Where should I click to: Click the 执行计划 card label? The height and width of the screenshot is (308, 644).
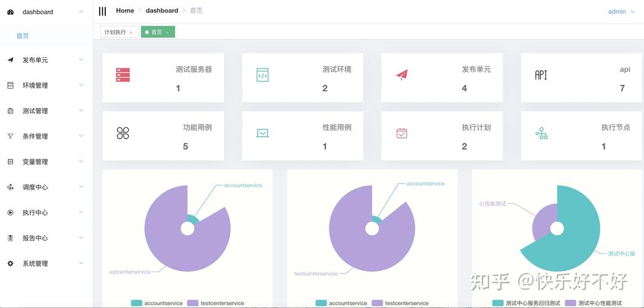(477, 128)
